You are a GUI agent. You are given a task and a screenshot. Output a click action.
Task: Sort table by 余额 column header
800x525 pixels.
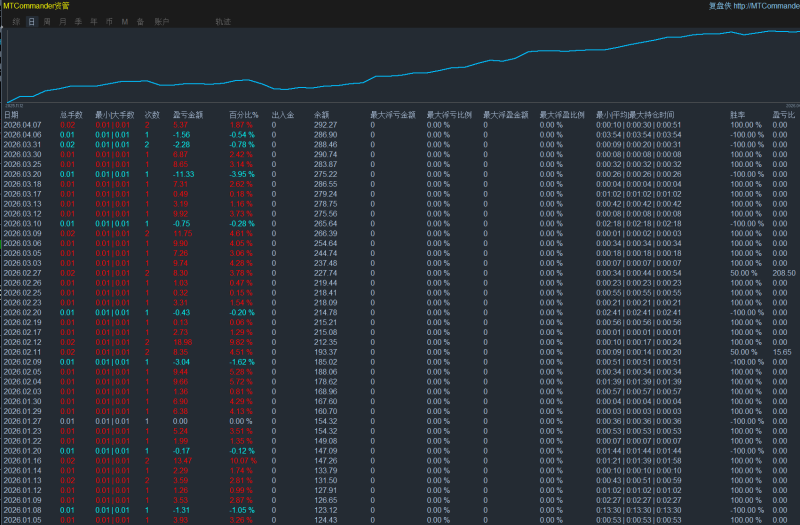pyautogui.click(x=321, y=115)
